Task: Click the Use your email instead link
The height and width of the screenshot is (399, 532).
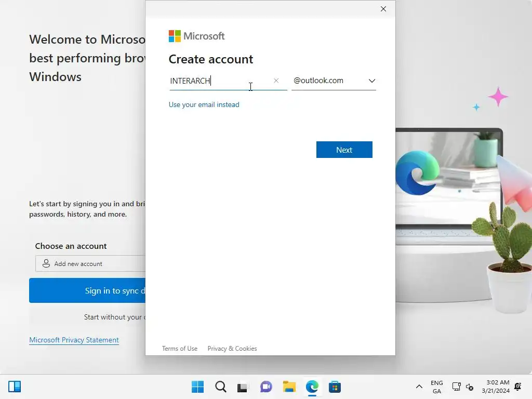Action: pos(204,104)
